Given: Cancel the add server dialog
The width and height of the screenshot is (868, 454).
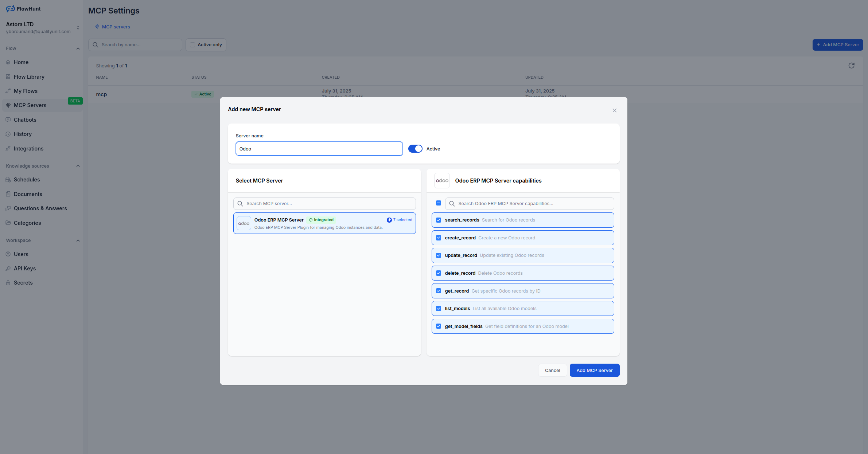Looking at the screenshot, I should click(552, 370).
